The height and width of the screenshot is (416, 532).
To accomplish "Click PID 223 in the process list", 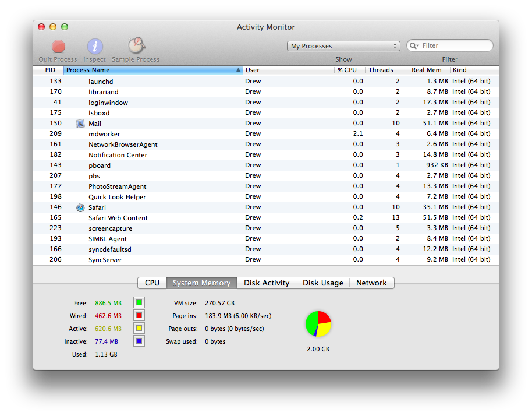I will click(x=56, y=228).
